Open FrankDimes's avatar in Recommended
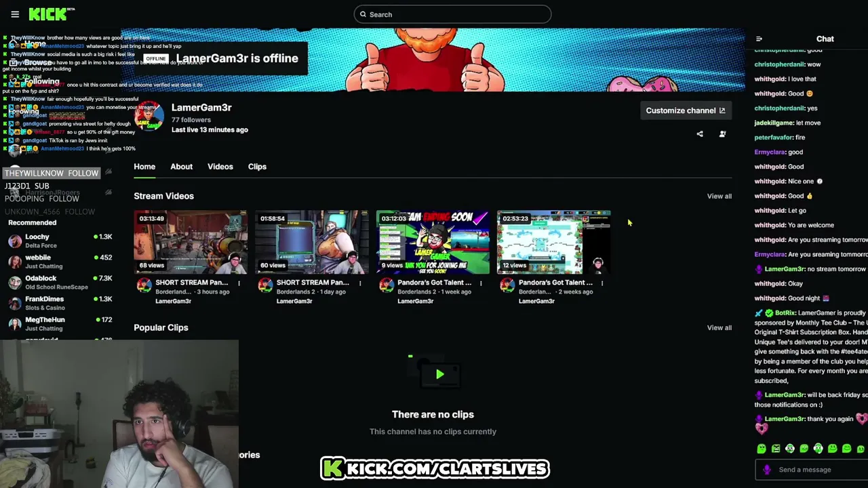 click(x=14, y=303)
